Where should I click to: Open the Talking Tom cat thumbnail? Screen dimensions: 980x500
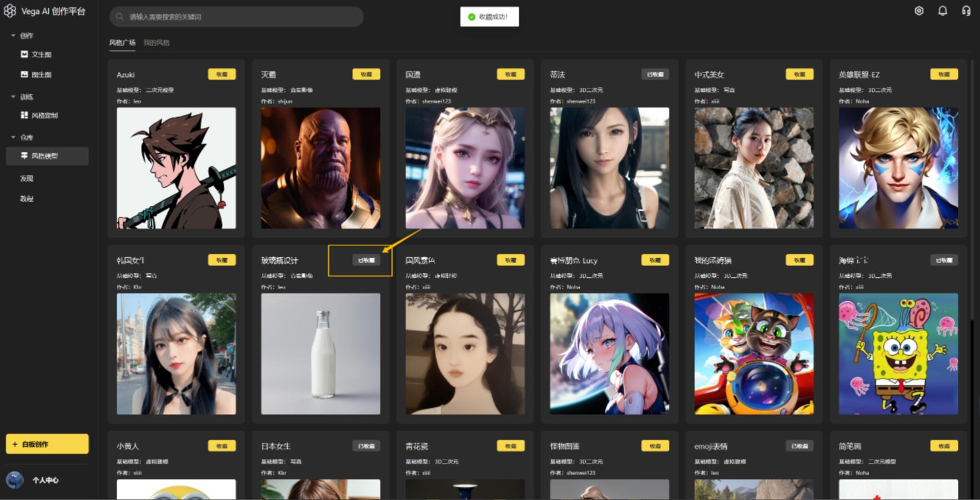click(x=754, y=354)
